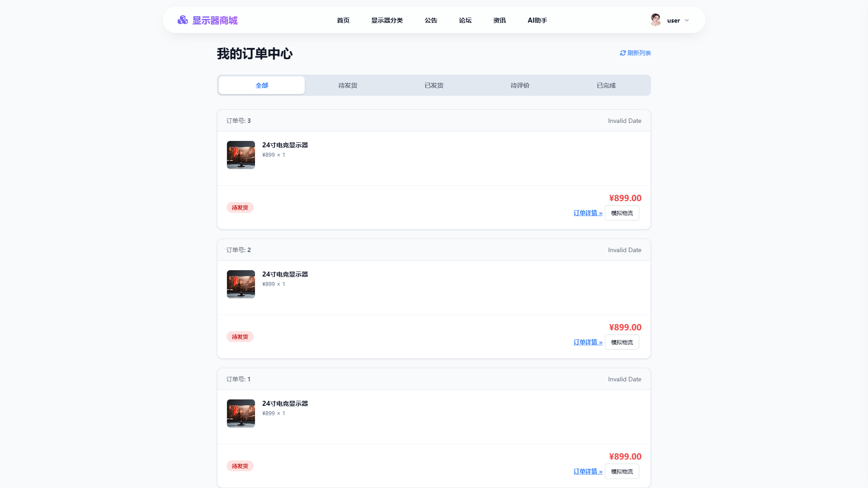Click the 待发货 status badge in order 1

[240, 466]
